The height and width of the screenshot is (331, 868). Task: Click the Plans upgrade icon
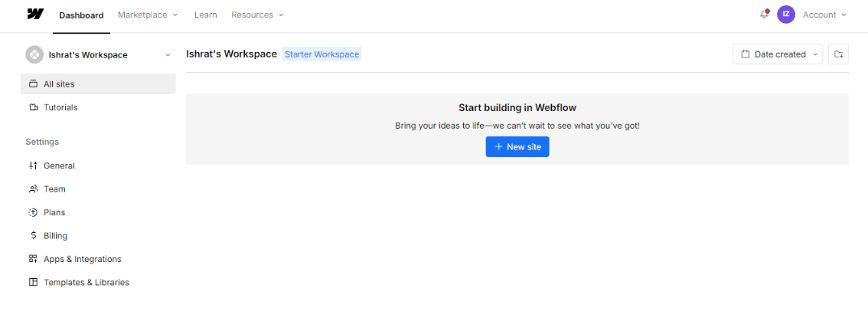coord(33,212)
